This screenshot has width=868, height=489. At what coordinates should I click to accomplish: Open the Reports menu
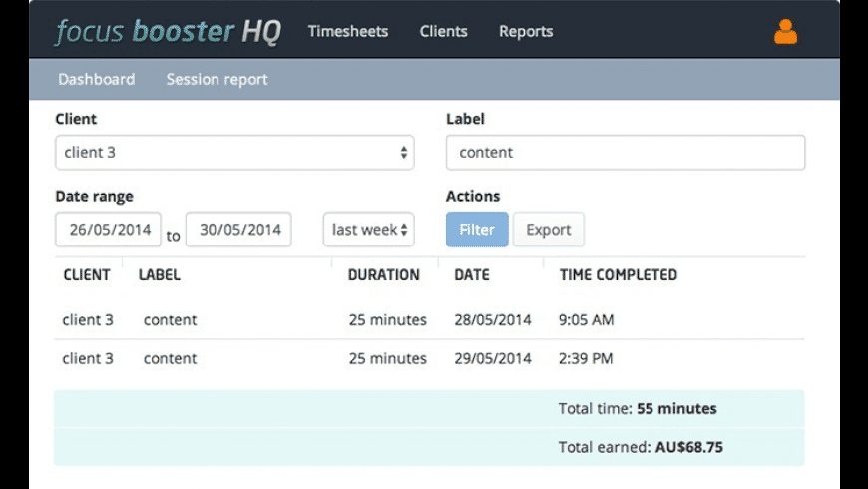pos(526,32)
